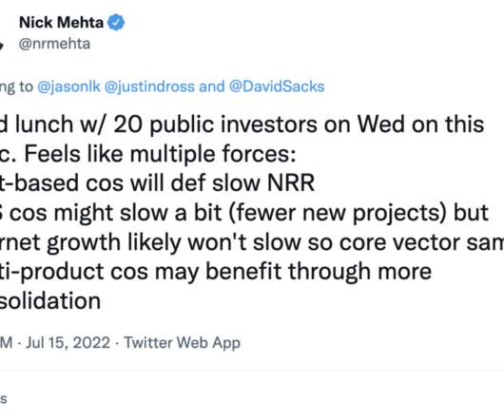
Task: Click the tweet line mentioning 20 public investors
Action: 242,124
